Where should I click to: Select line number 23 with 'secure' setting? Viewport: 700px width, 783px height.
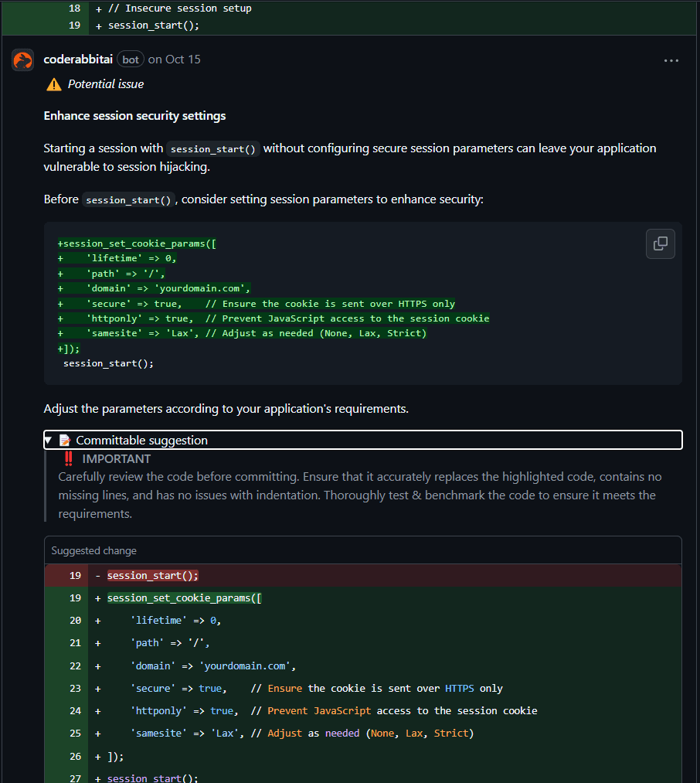[x=75, y=688]
